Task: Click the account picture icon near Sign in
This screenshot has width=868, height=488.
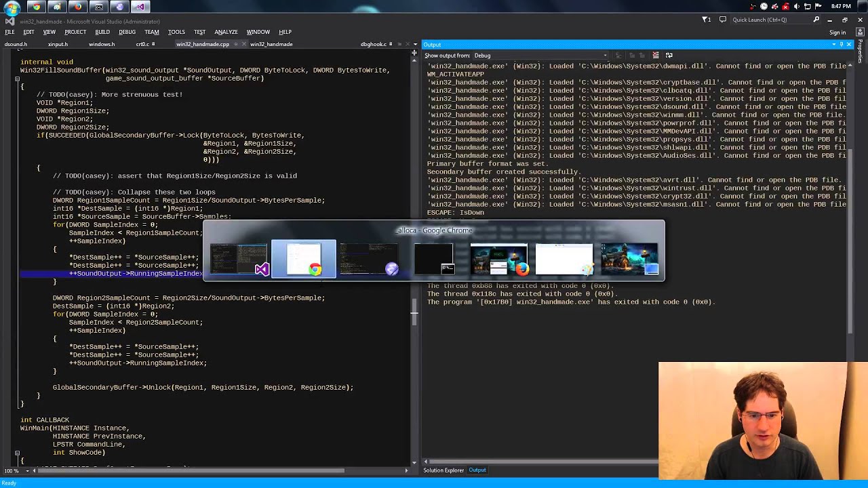Action: pyautogui.click(x=861, y=32)
